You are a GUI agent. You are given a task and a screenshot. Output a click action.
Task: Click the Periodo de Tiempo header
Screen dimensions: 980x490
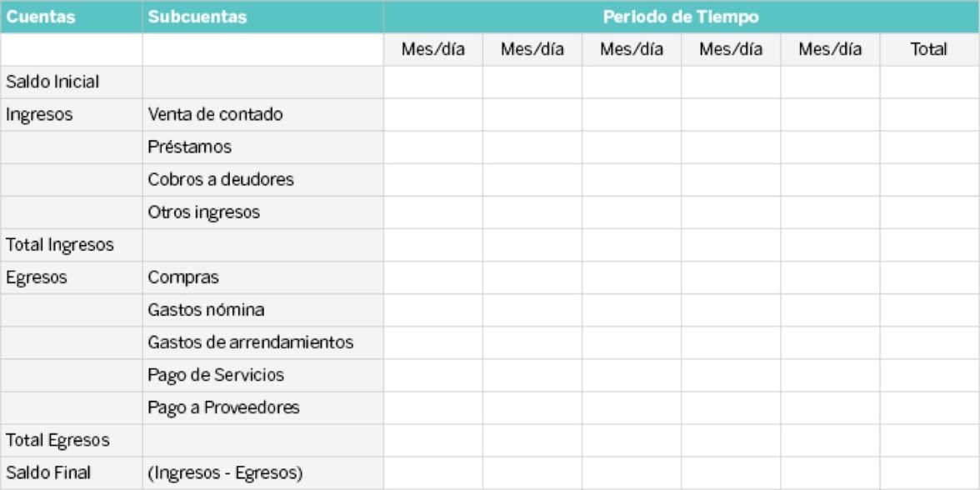[681, 17]
